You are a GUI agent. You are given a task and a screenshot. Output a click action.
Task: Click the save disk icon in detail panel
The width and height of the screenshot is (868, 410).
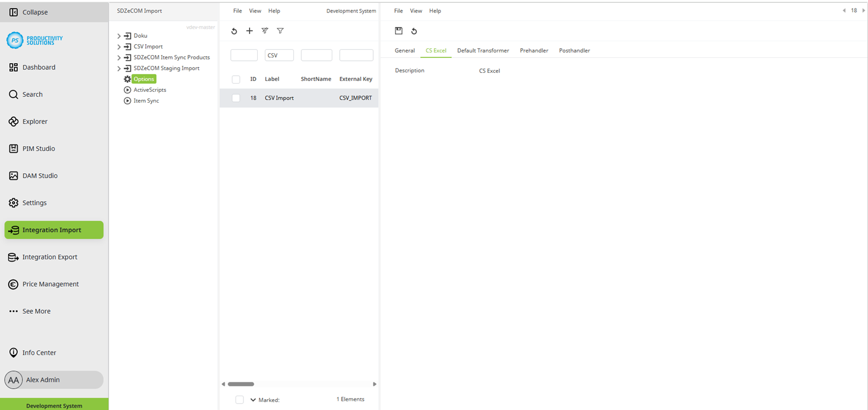click(398, 31)
